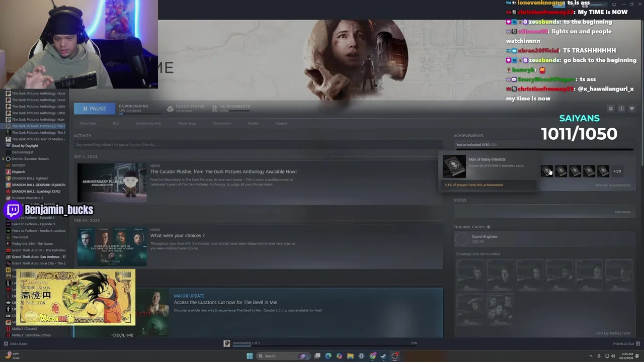
Task: Click the trading cards help question mark
Action: click(x=488, y=227)
